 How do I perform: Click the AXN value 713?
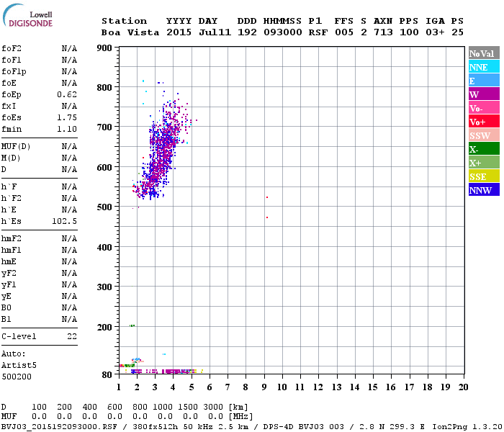click(x=383, y=32)
